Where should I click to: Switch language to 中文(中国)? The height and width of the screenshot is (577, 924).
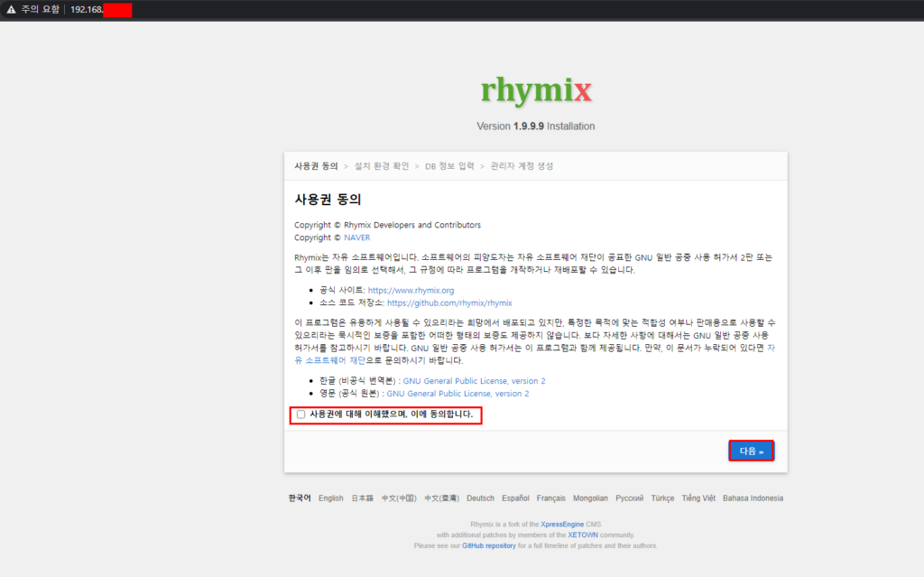[399, 498]
